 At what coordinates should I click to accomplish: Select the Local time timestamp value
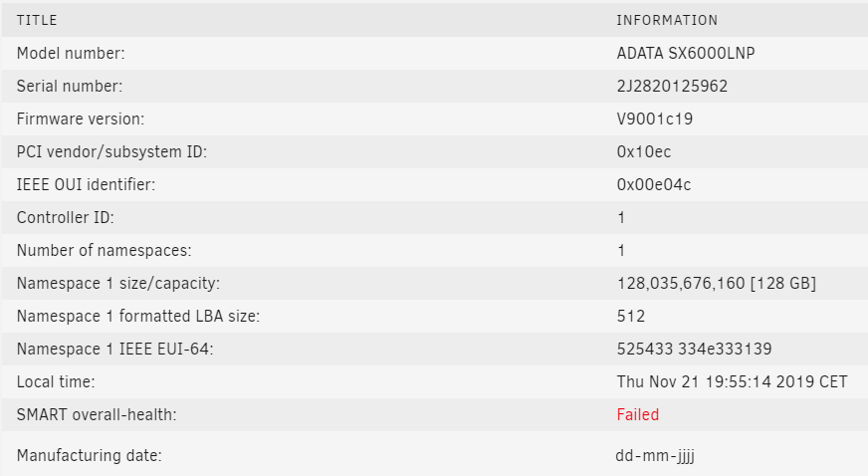click(732, 382)
